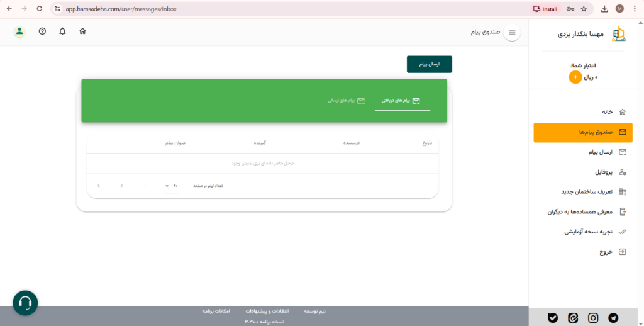The image size is (644, 326).
Task: Go back with the browser back arrow
Action: pos(9,9)
